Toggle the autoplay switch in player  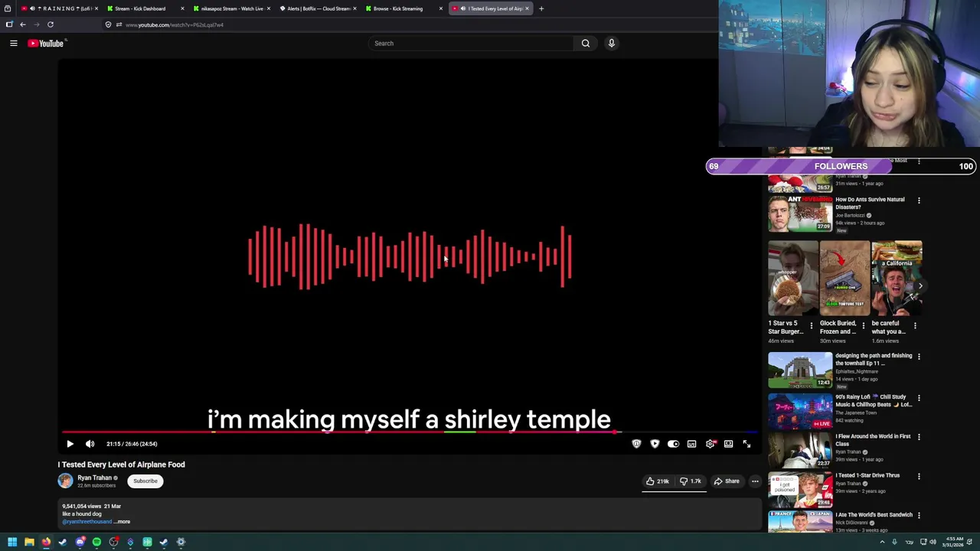(x=673, y=444)
